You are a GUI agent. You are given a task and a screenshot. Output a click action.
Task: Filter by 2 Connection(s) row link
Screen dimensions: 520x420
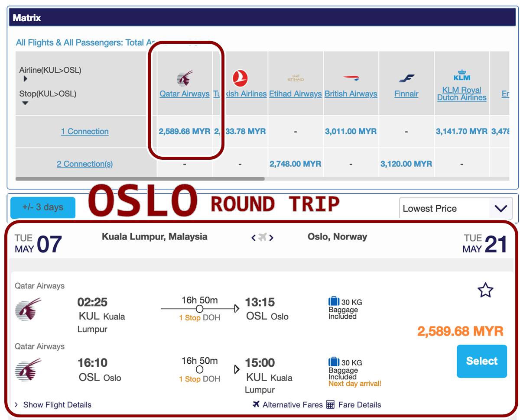point(85,164)
